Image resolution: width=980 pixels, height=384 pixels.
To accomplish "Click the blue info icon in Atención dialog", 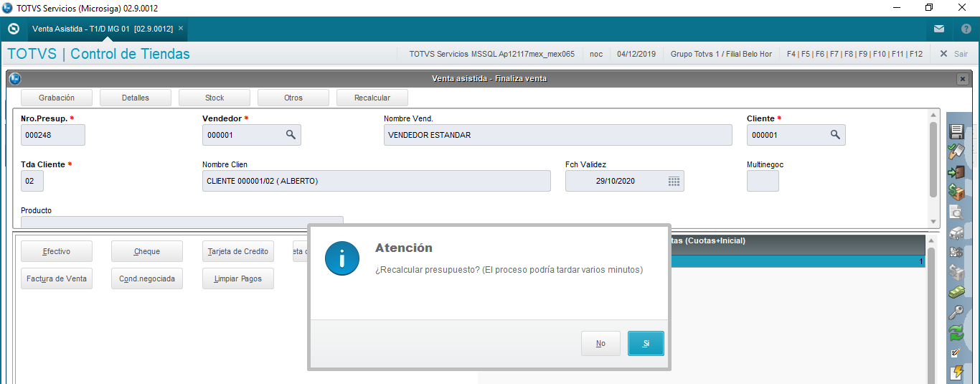I will [342, 258].
